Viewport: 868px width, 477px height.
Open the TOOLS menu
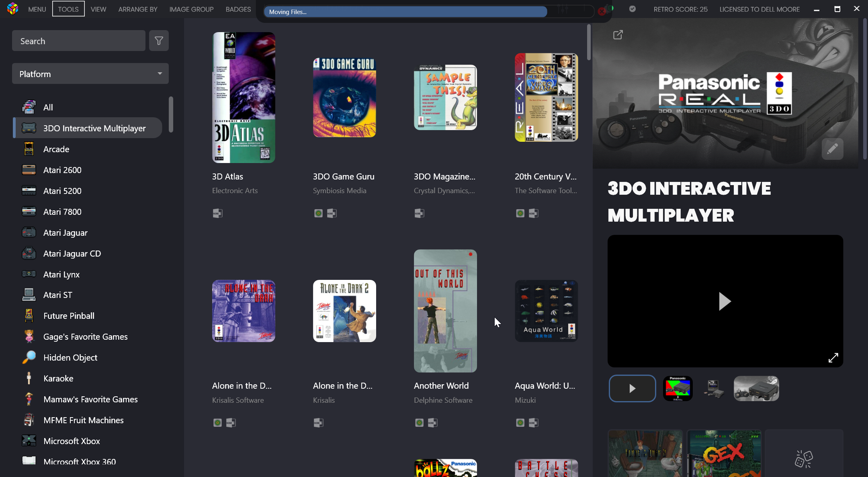pyautogui.click(x=68, y=9)
